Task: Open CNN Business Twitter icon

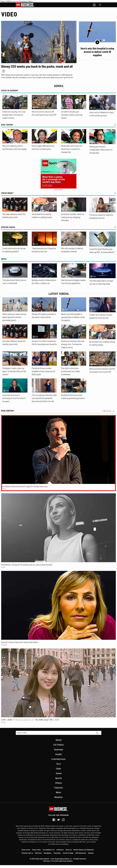Action: click(x=59, y=820)
